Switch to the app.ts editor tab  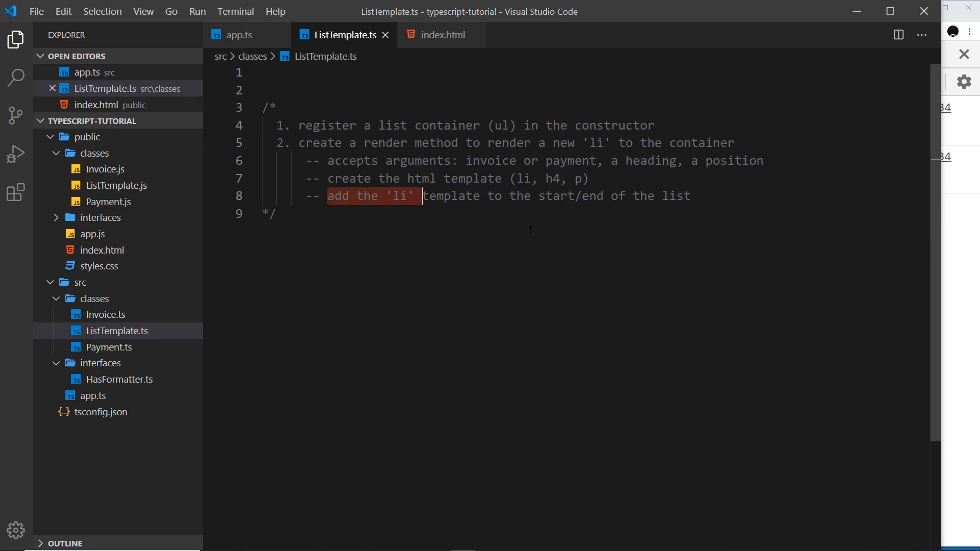[x=247, y=35]
